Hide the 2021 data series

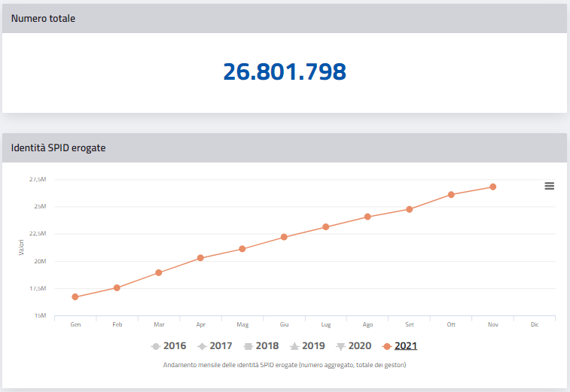click(399, 346)
